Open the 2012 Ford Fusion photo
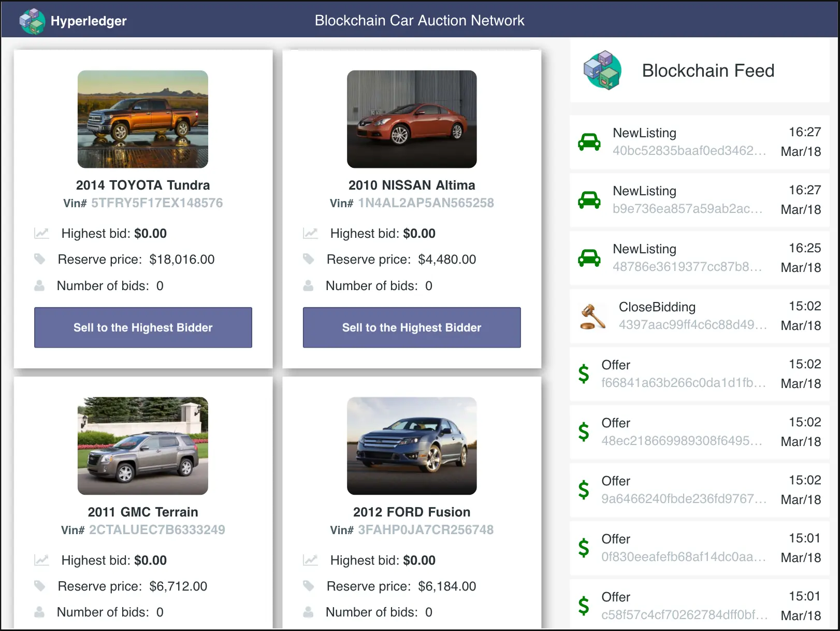The height and width of the screenshot is (631, 840). (412, 446)
